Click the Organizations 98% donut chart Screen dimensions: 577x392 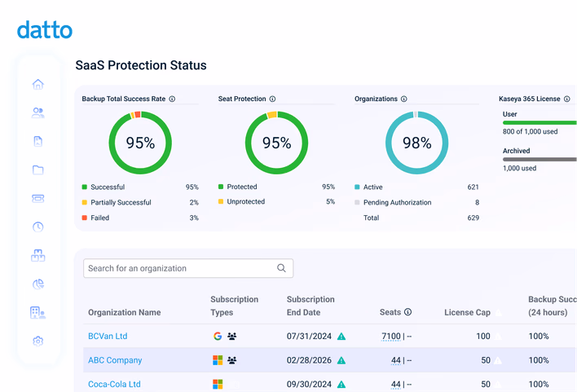pos(417,143)
